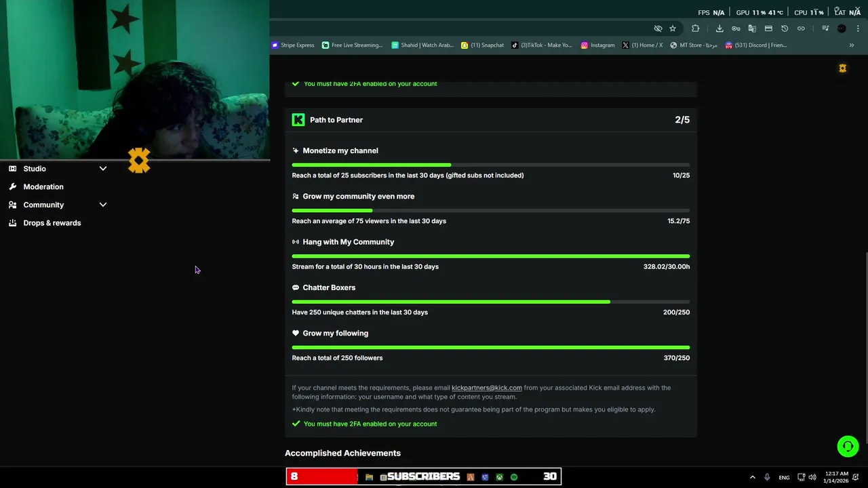This screenshot has width=868, height=488.
Task: Expand the Studio chevron arrow
Action: (103, 169)
